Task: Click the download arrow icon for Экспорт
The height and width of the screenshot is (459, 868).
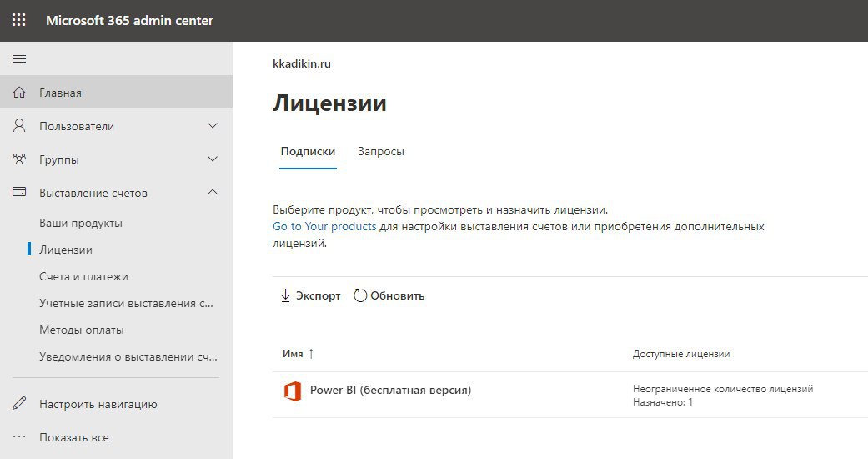Action: click(286, 295)
